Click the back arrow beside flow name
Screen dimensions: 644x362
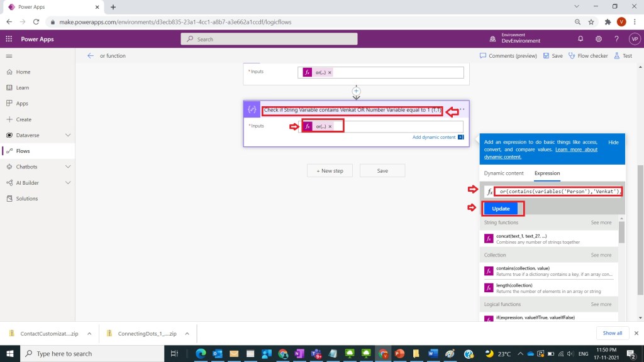click(x=91, y=56)
